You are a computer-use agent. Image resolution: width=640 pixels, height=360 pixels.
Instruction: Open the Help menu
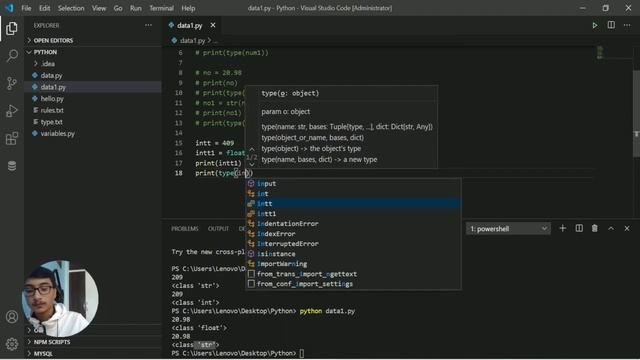click(188, 8)
